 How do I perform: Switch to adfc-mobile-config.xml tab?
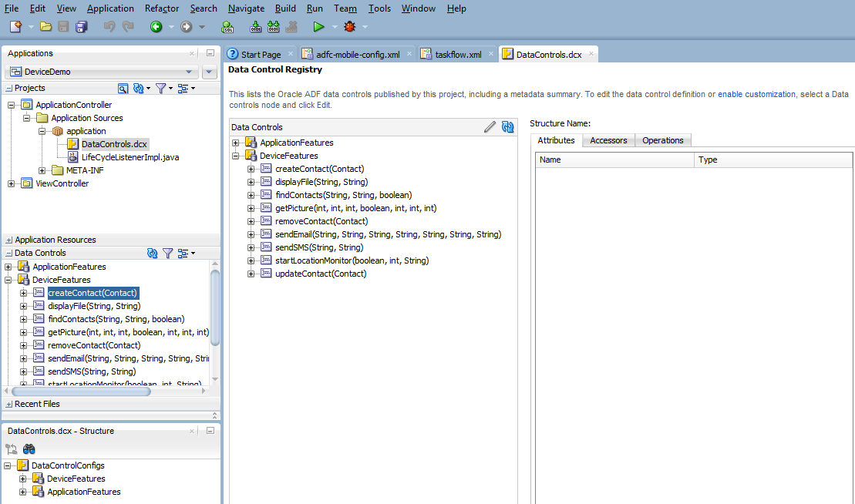[358, 55]
